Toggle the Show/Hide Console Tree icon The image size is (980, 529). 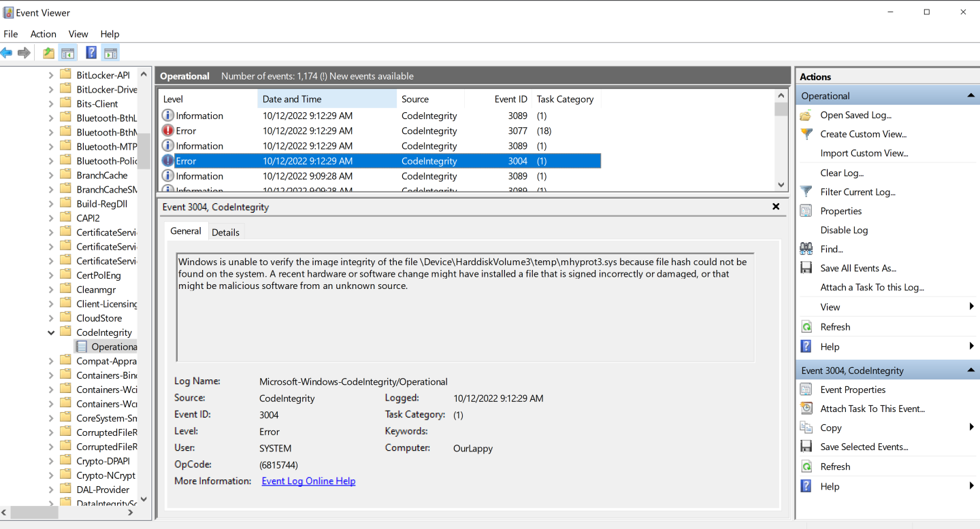[67, 53]
